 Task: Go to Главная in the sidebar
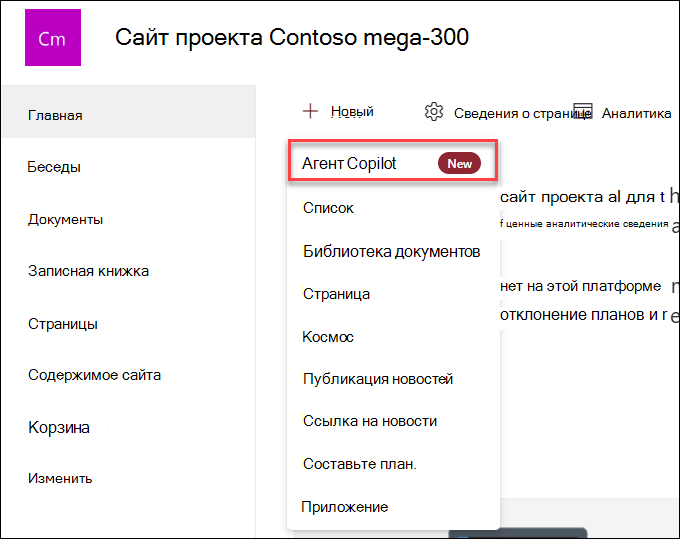(x=129, y=112)
